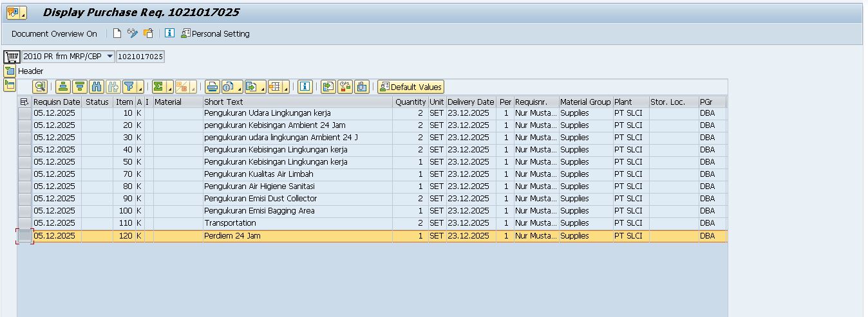This screenshot has width=868, height=317.
Task: Click the Sort Ascending toolbar icon
Action: coord(62,87)
